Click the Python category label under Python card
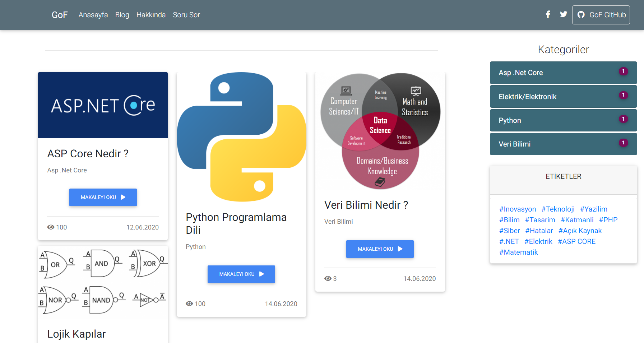 tap(196, 247)
